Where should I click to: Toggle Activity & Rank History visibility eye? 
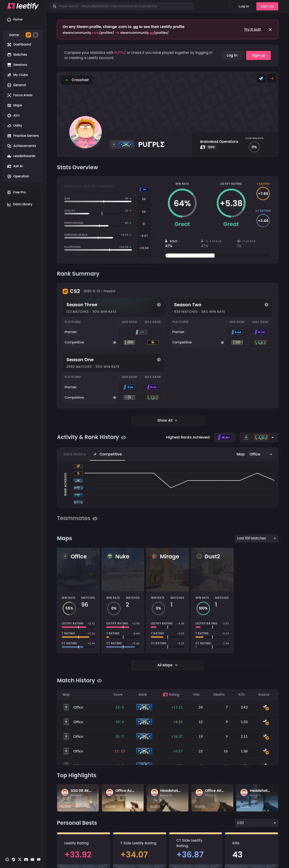pyautogui.click(x=124, y=437)
